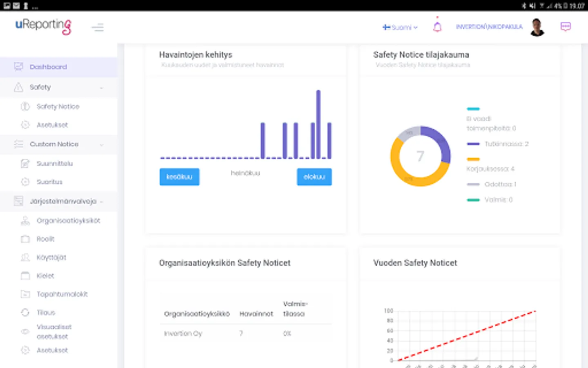Open the chat message icon in header

click(566, 27)
